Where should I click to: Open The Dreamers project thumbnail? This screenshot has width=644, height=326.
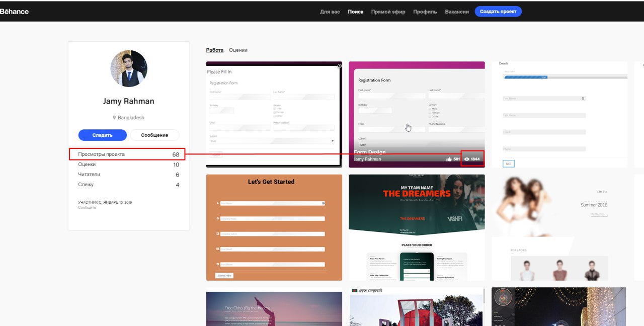click(417, 227)
